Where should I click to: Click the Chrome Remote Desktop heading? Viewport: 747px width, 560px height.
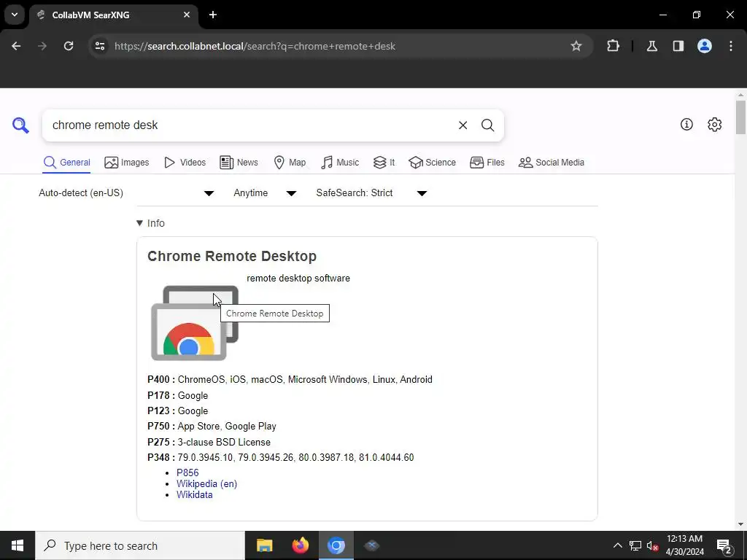click(232, 256)
